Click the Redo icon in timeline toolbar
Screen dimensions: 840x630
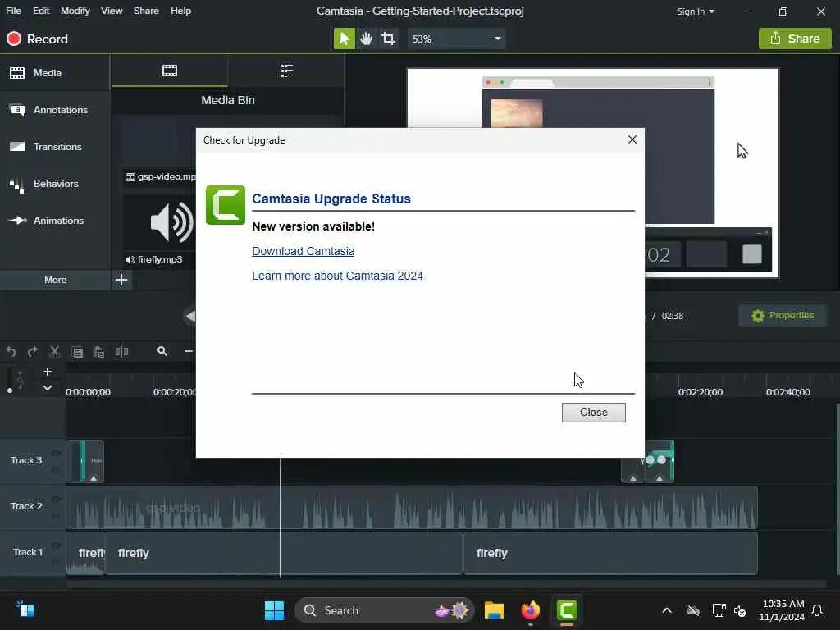33,351
